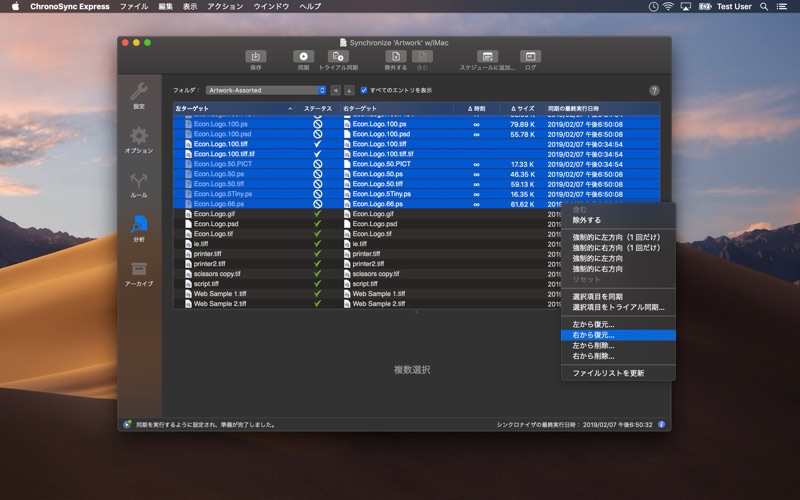Select ファイルリストを更新 from context menu
This screenshot has height=500, width=800.
[x=607, y=373]
